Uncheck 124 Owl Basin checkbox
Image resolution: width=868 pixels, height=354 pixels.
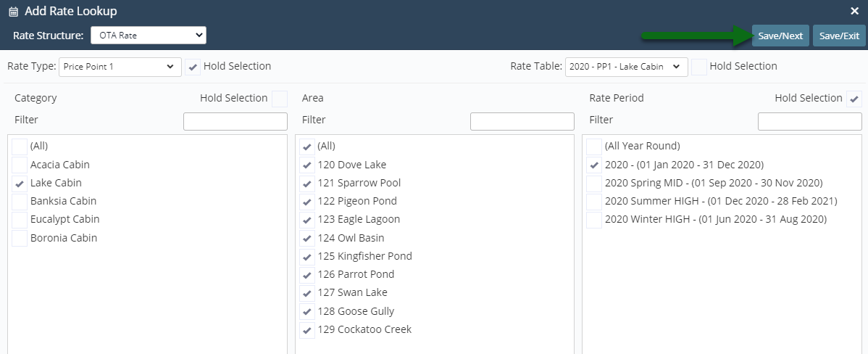coord(306,238)
